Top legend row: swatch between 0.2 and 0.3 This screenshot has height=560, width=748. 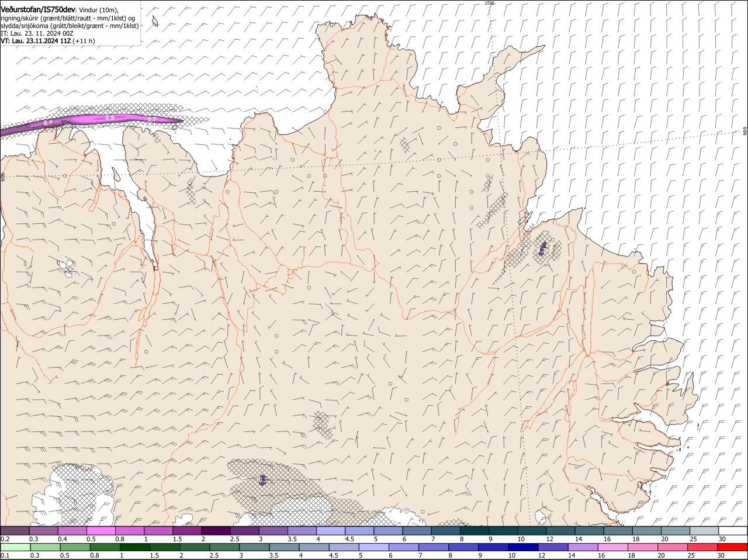pos(15,530)
